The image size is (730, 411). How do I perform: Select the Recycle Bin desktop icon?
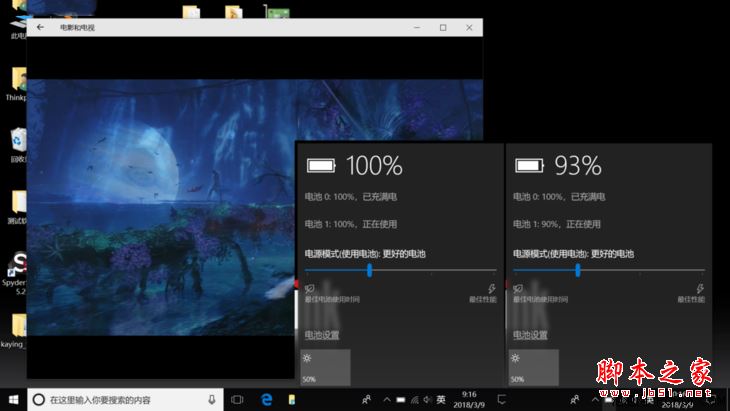(18, 145)
